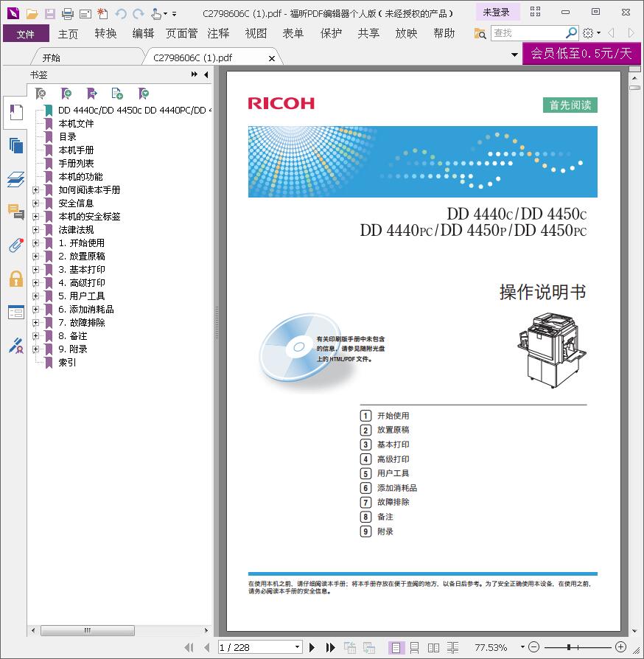Go to first page button
The height and width of the screenshot is (659, 644).
(189, 647)
